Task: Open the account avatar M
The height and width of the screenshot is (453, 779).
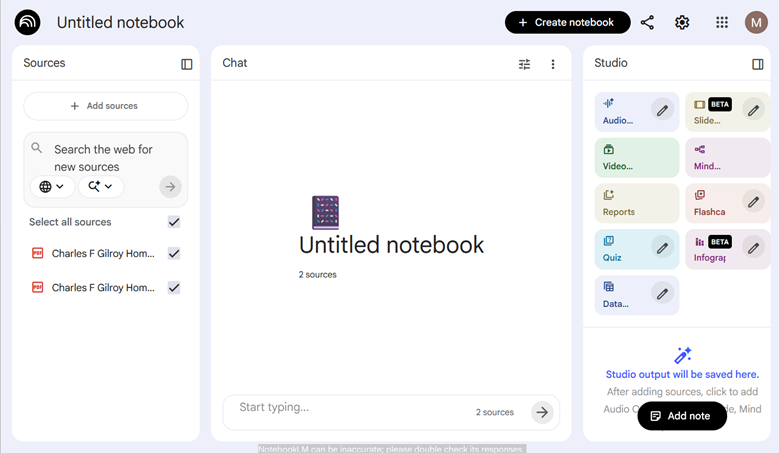Action: (x=756, y=22)
